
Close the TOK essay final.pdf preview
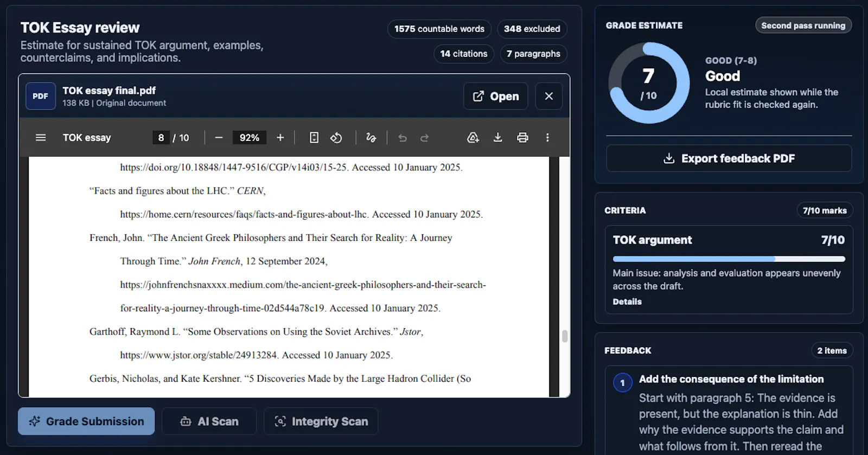(549, 96)
